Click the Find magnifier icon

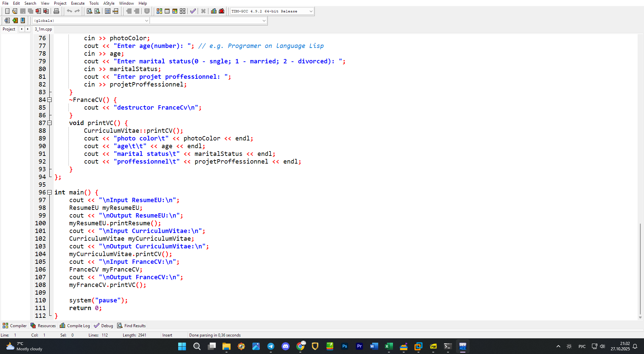[x=90, y=11]
